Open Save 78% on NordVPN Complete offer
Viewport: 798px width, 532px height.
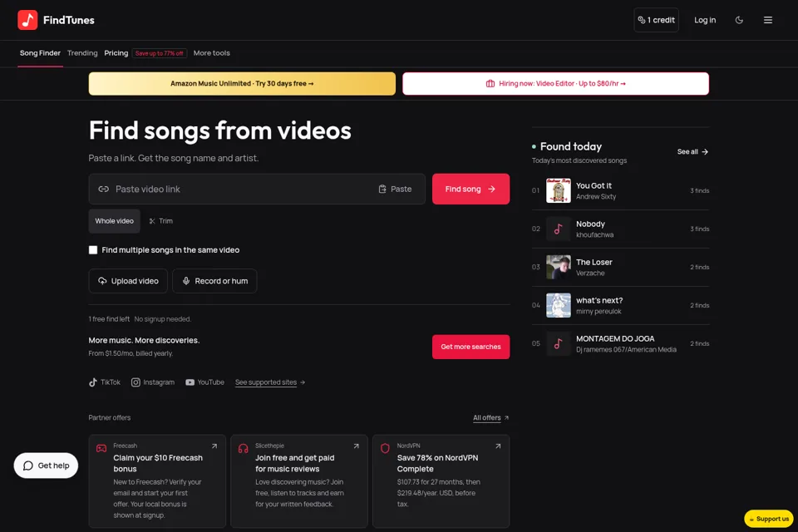click(x=441, y=481)
